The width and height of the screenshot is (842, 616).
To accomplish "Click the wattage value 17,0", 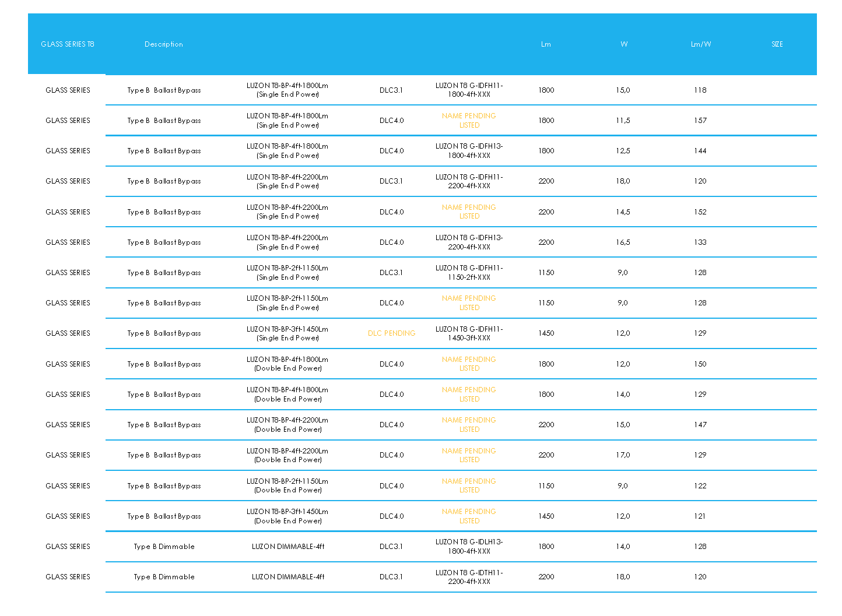I will point(623,455).
